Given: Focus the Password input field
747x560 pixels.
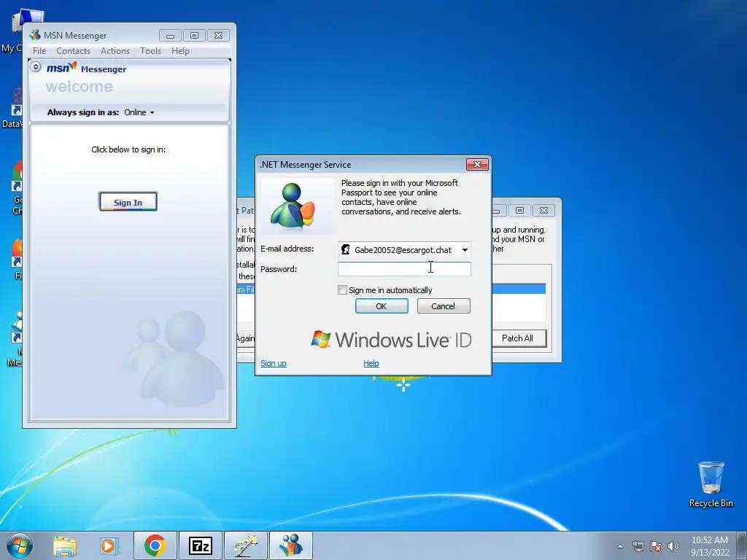Looking at the screenshot, I should coord(404,269).
